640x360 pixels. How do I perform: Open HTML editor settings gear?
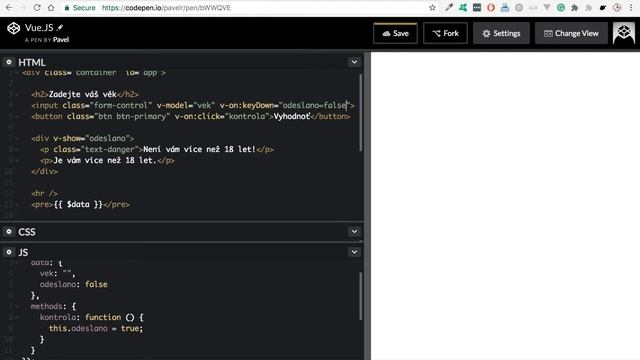tap(9, 62)
